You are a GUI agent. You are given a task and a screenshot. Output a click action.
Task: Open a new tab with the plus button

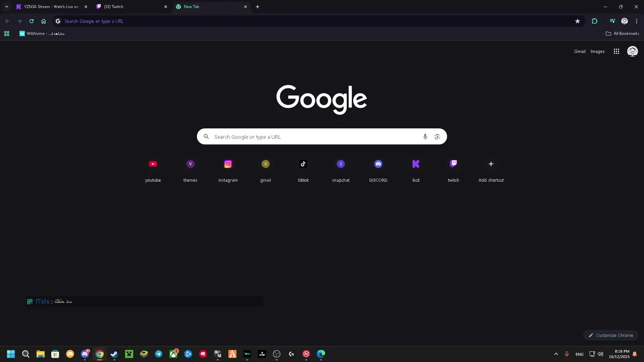coord(258,7)
